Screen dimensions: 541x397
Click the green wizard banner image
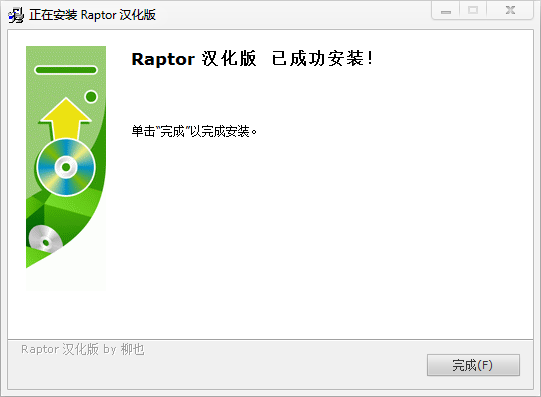[66, 168]
